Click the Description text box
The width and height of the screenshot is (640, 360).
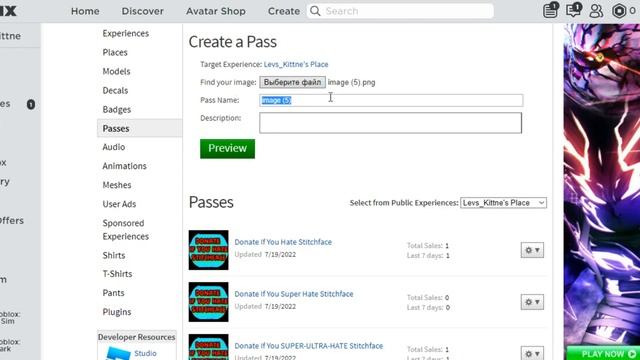pyautogui.click(x=390, y=123)
